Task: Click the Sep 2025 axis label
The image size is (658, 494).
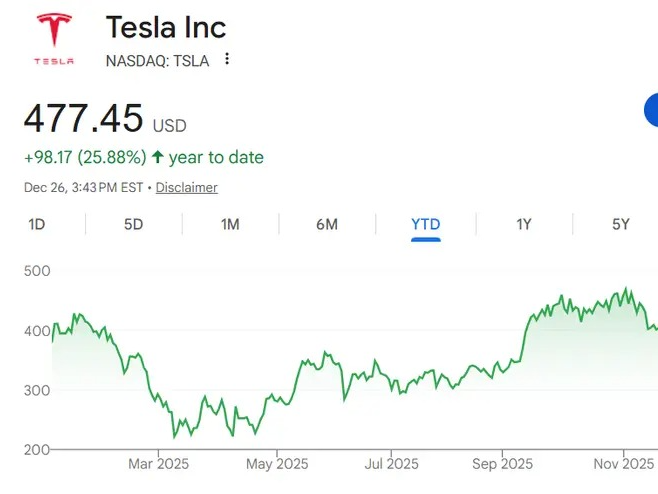Action: [x=502, y=464]
